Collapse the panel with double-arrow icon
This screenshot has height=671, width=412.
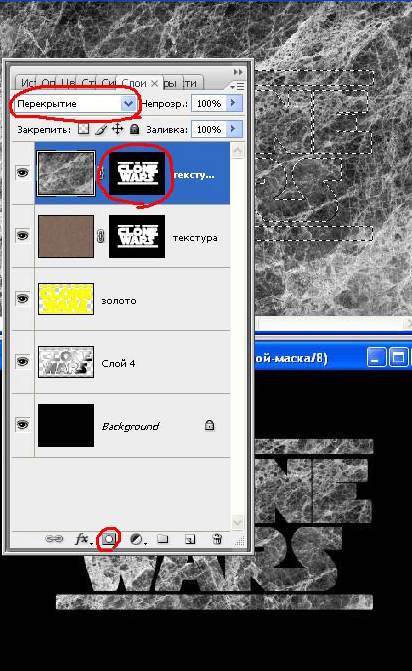(238, 71)
